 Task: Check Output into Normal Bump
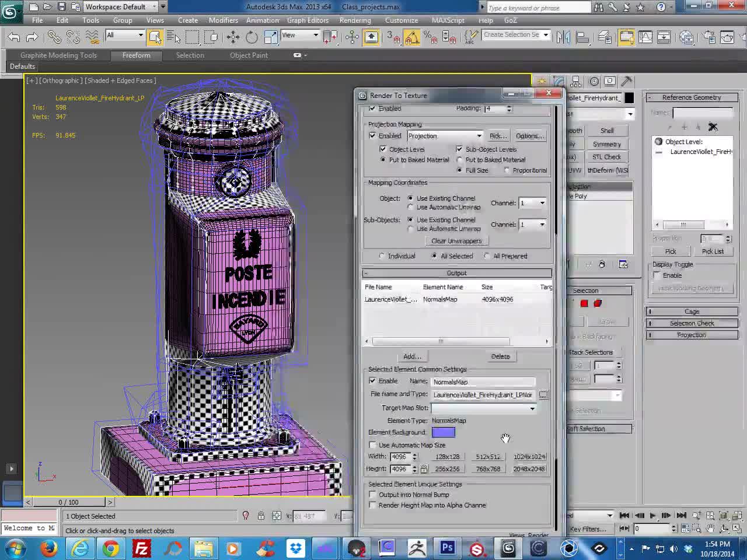point(373,495)
